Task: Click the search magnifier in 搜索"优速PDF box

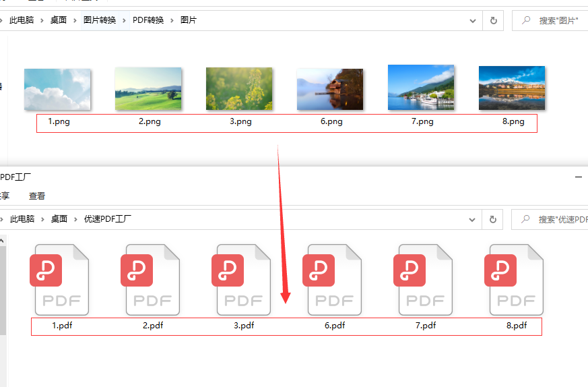Action: point(525,219)
